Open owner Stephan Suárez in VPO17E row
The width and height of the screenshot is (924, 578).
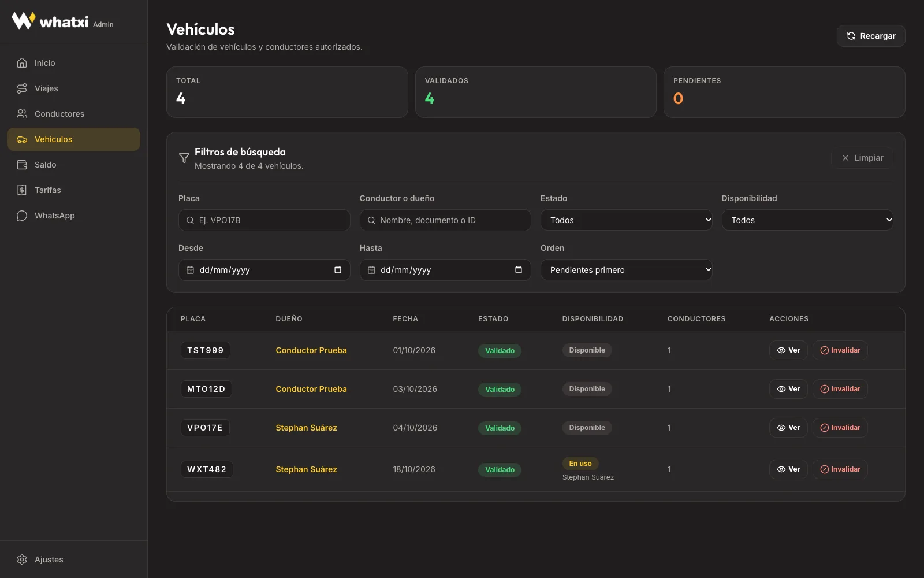coord(306,428)
